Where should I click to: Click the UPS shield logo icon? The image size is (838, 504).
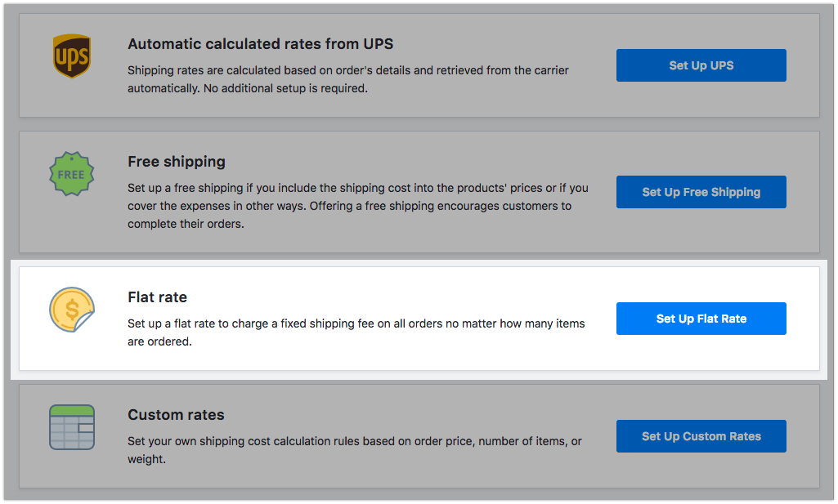point(72,57)
